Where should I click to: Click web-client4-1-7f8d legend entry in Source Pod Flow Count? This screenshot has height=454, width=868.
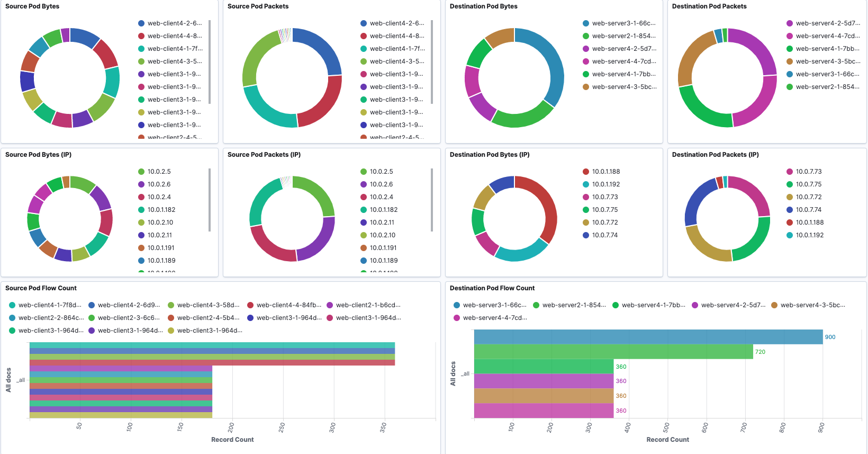click(46, 305)
